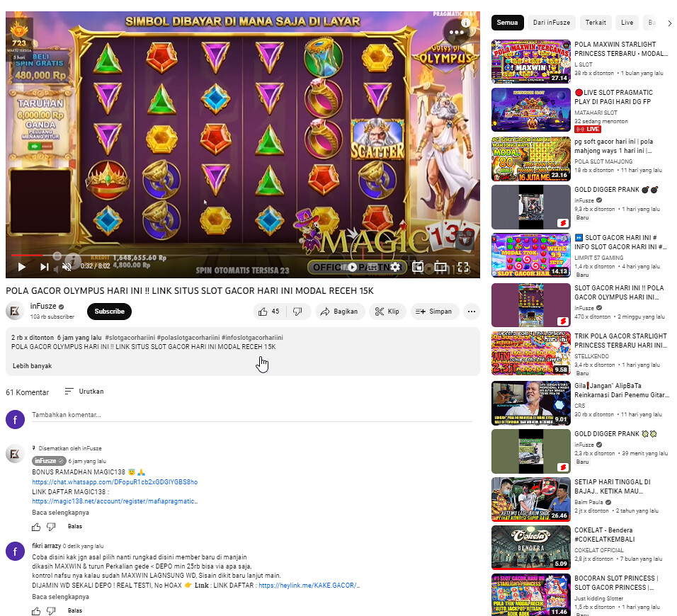Open more actions menu under video
This screenshot has width=677, height=616.
coord(472,312)
